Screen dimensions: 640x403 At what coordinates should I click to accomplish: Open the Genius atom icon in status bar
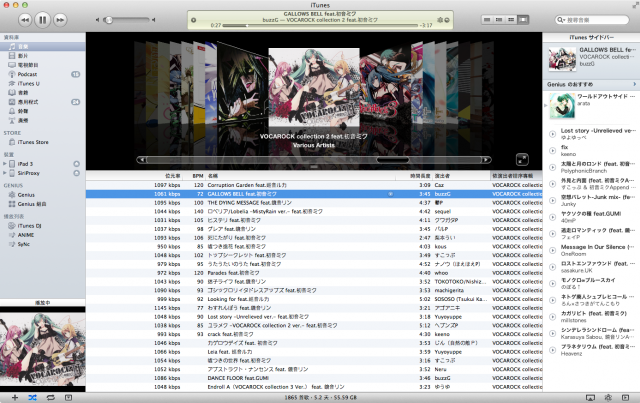(608, 398)
